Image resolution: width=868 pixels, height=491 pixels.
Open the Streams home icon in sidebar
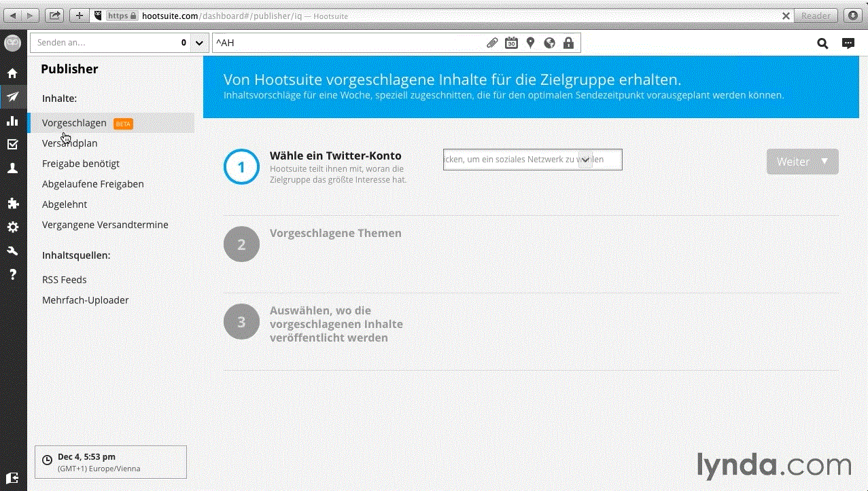(12, 73)
